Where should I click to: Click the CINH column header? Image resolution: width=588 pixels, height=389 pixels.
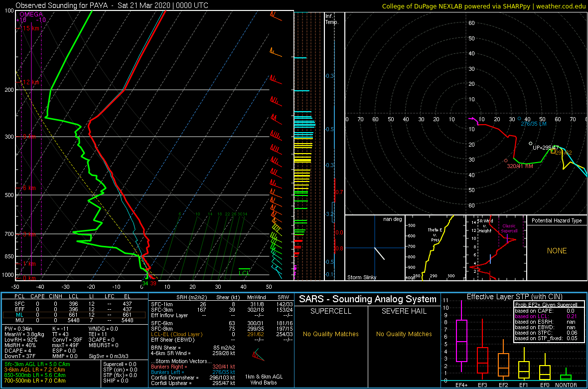(55, 297)
